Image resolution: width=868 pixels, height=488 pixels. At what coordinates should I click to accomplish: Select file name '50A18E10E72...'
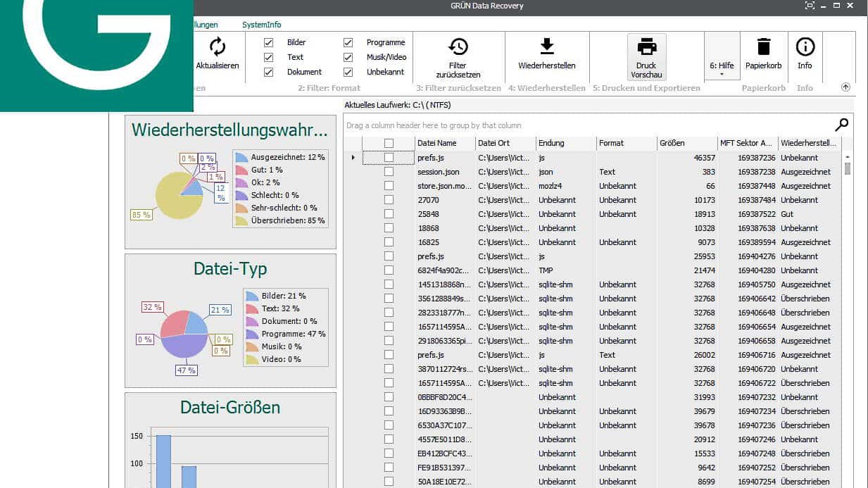[x=445, y=482]
